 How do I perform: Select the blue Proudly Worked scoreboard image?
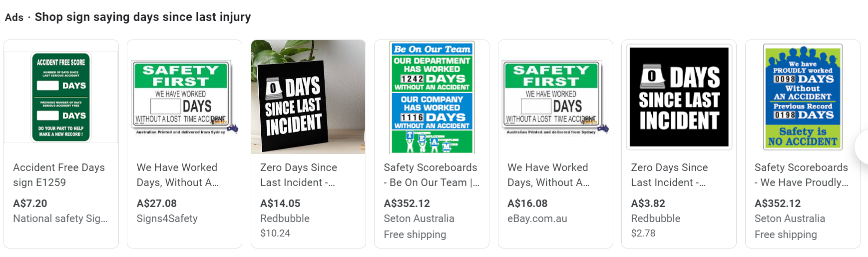pyautogui.click(x=803, y=97)
